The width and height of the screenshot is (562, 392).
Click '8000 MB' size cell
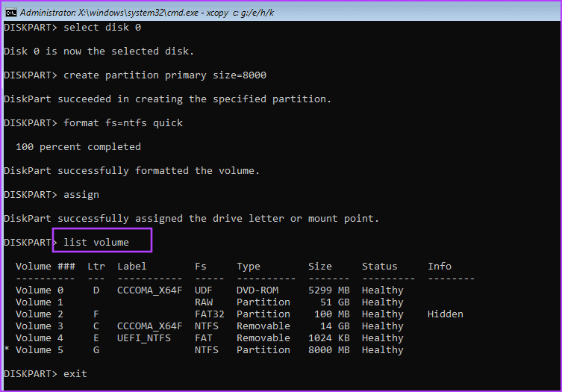(x=329, y=350)
